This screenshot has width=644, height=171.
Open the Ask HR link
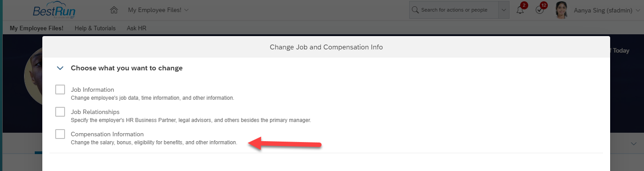pyautogui.click(x=137, y=28)
